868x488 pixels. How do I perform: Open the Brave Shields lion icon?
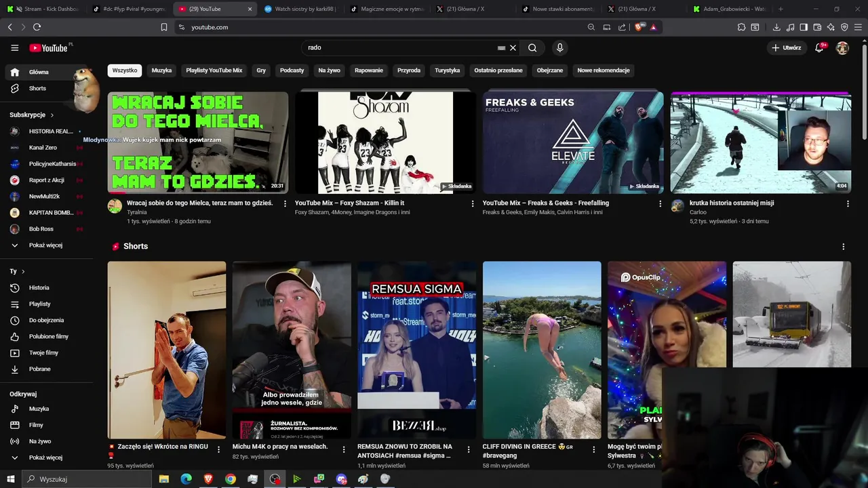coord(639,27)
